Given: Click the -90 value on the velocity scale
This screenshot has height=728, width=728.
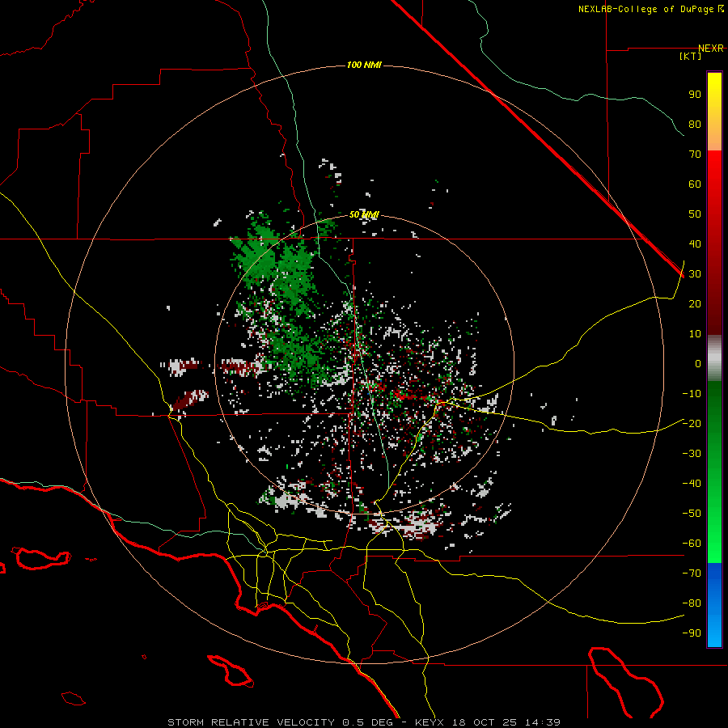Looking at the screenshot, I should (x=692, y=633).
